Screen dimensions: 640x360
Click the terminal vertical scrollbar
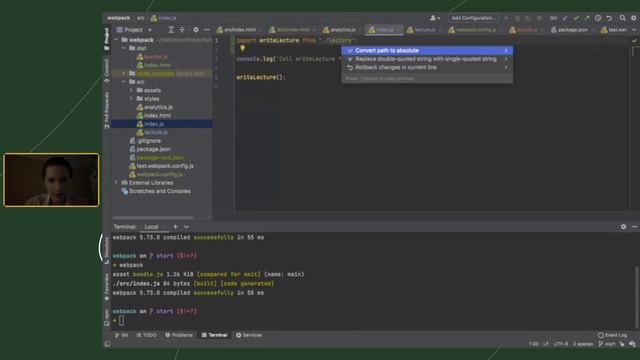pos(637,297)
